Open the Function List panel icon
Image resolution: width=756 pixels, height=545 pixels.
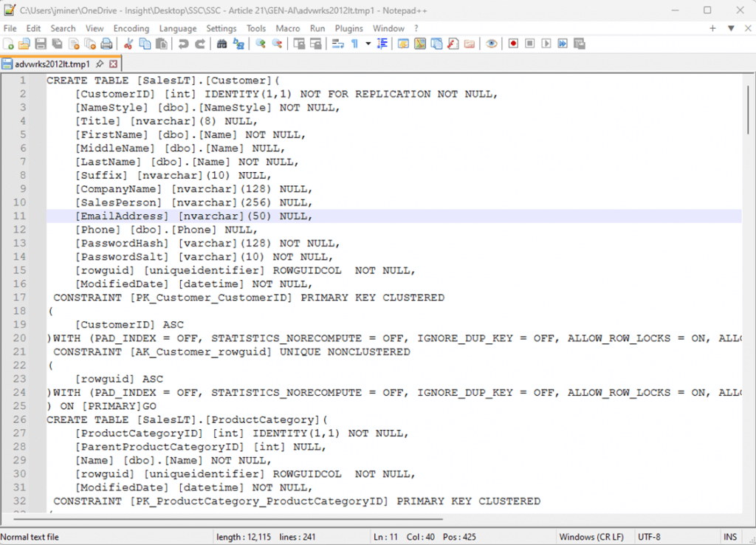(x=453, y=44)
